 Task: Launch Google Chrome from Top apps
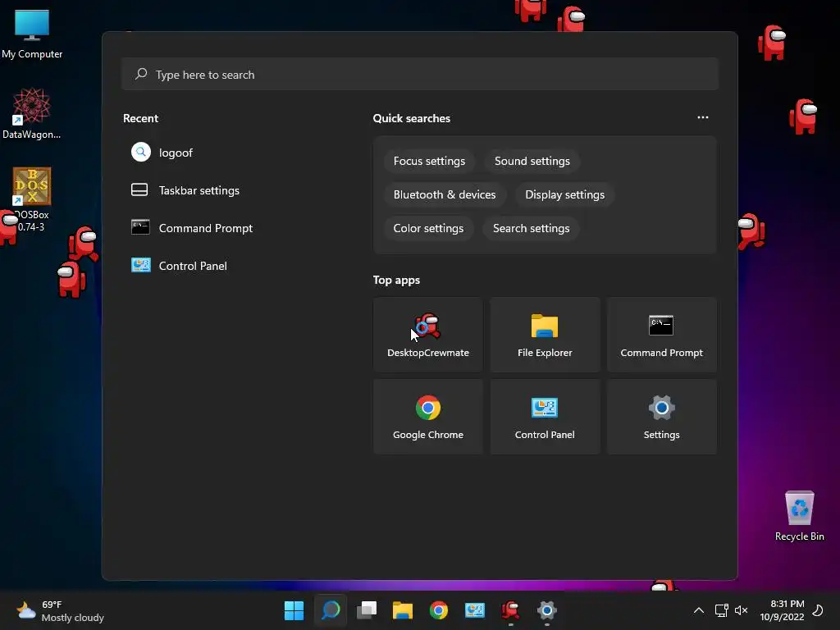point(428,417)
